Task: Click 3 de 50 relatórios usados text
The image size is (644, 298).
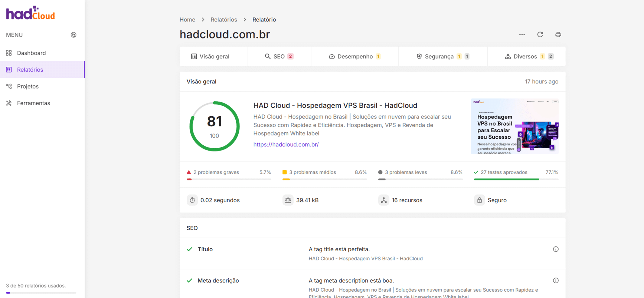Action: point(36,286)
